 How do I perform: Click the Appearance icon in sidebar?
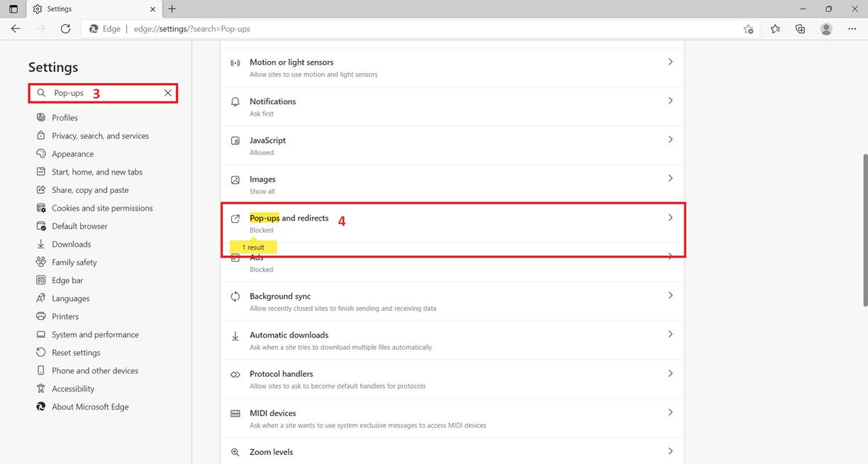(41, 153)
